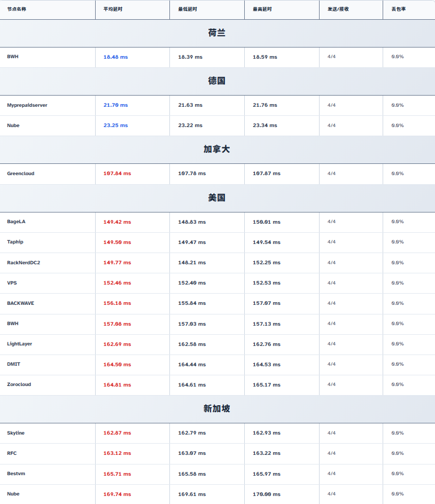Select the Greencloud node entry

[x=22, y=174]
